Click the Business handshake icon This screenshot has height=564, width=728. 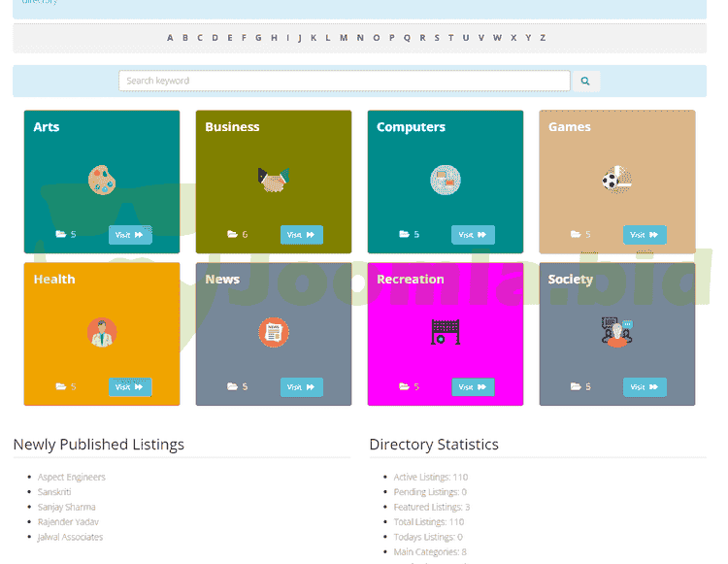click(x=274, y=180)
